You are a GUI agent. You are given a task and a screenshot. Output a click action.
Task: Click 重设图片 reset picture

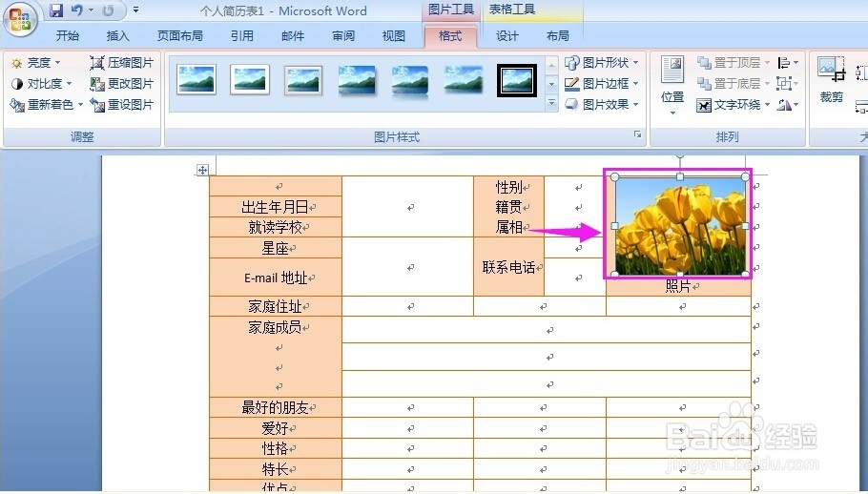click(x=122, y=105)
